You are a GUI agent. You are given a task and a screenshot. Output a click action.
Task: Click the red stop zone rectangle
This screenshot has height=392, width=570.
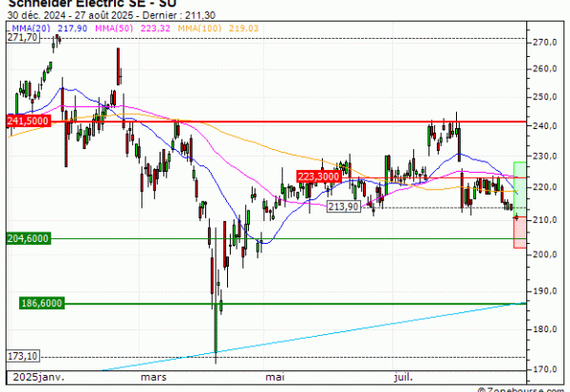520,233
